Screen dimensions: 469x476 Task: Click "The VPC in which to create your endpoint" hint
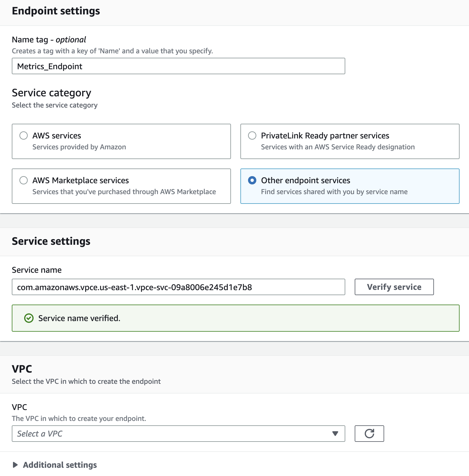[79, 419]
